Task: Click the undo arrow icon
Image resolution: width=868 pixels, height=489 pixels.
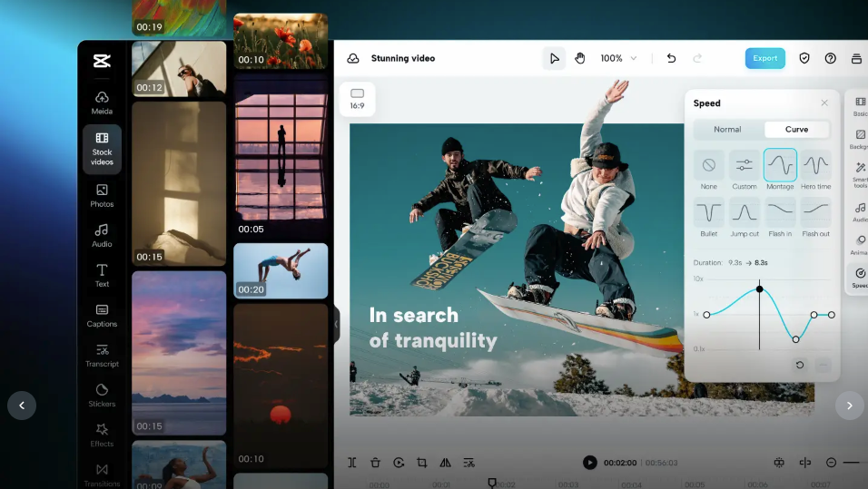Action: (x=671, y=58)
